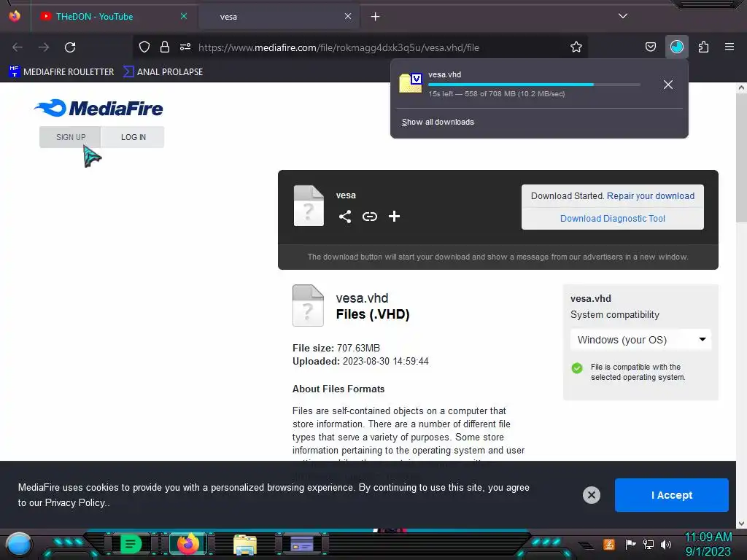The width and height of the screenshot is (747, 560).
Task: Bookmark this page with the star icon
Action: [x=576, y=47]
